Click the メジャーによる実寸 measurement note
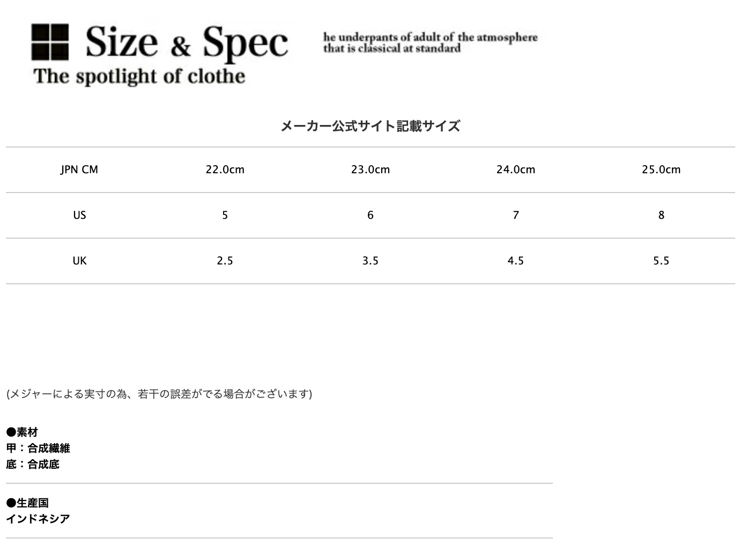This screenshot has width=740, height=560. (159, 394)
